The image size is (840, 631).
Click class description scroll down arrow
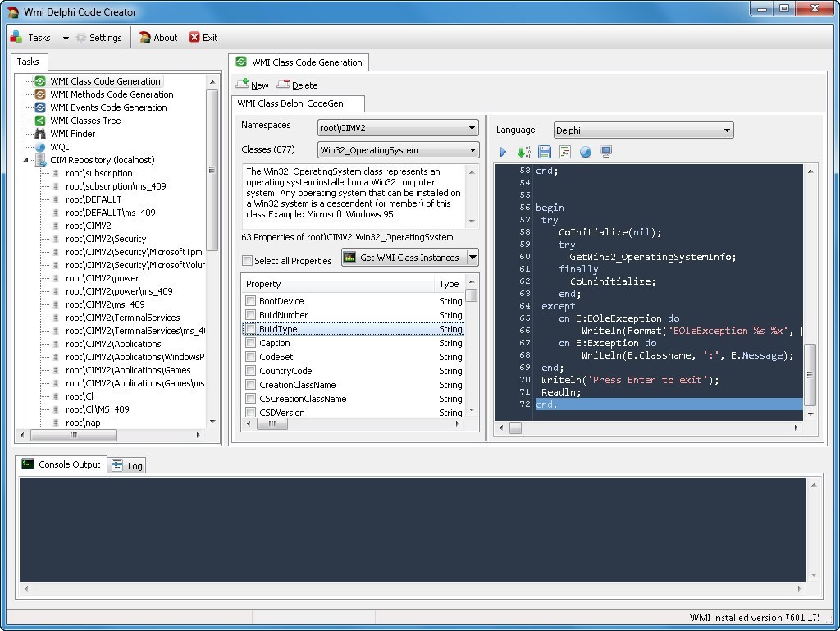472,222
